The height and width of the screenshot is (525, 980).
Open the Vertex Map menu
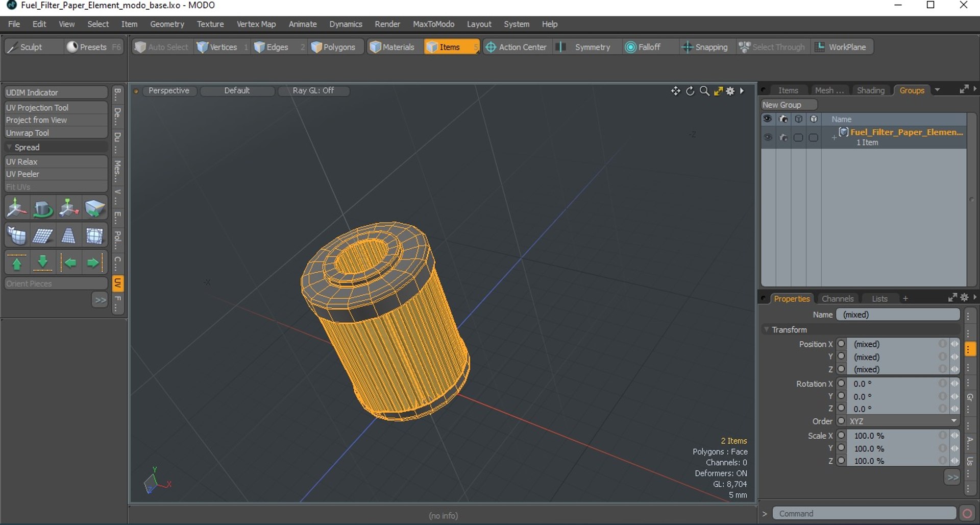pyautogui.click(x=256, y=24)
